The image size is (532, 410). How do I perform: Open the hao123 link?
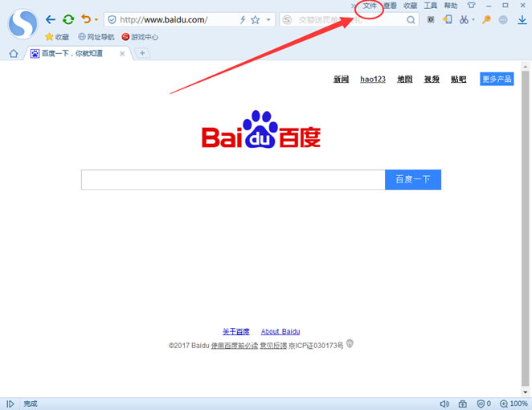point(373,79)
